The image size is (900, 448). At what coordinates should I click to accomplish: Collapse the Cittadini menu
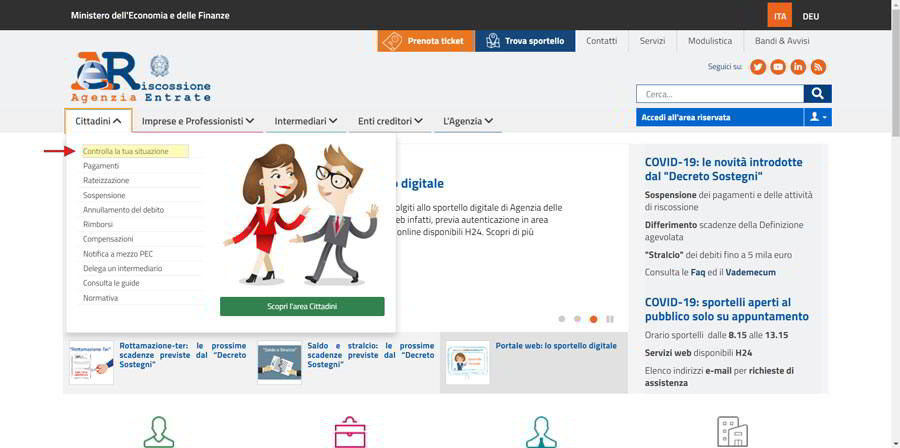tap(98, 121)
